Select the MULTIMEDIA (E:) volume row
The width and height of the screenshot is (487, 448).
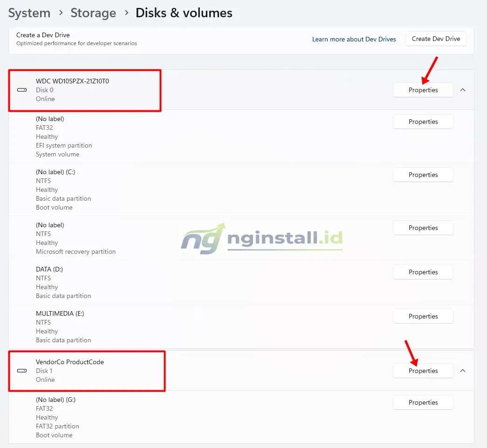241,326
